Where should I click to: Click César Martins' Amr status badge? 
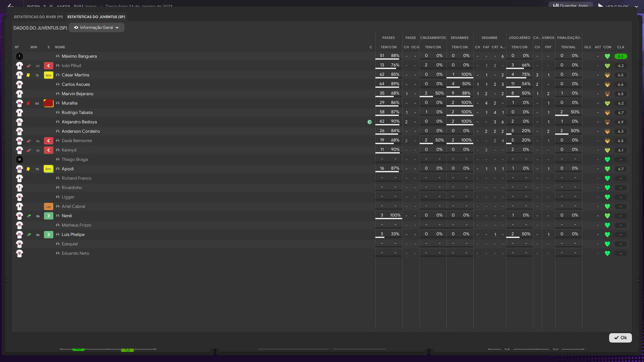coord(49,75)
